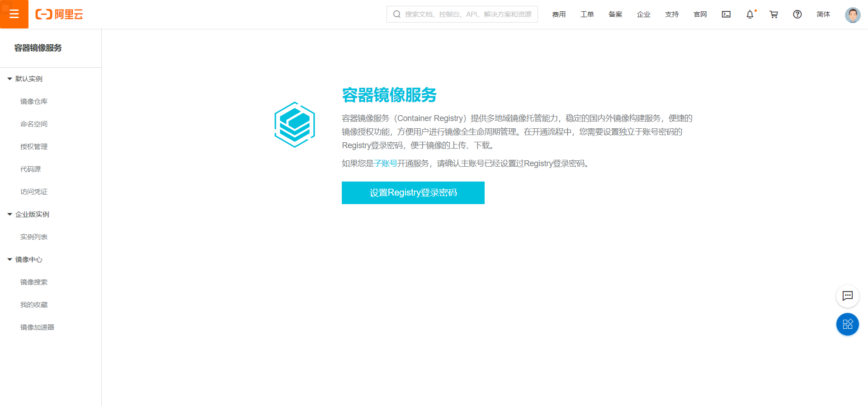This screenshot has height=406, width=868.
Task: Open the 企业 menu
Action: point(644,14)
